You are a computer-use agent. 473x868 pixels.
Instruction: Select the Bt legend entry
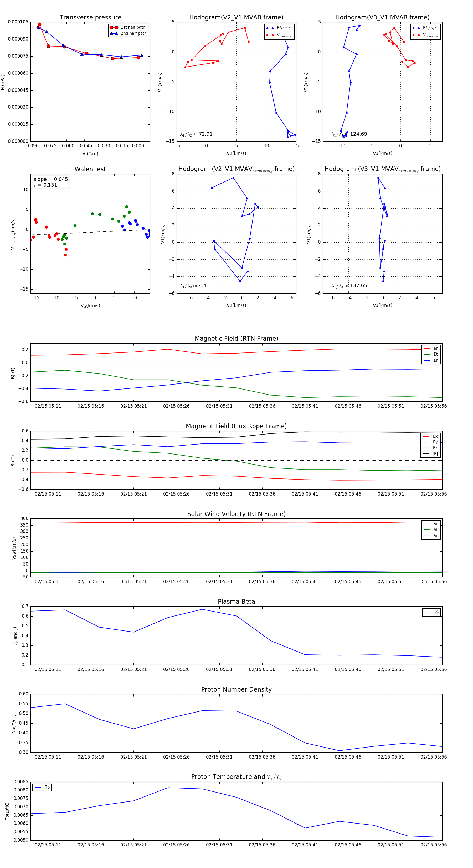[x=431, y=354]
